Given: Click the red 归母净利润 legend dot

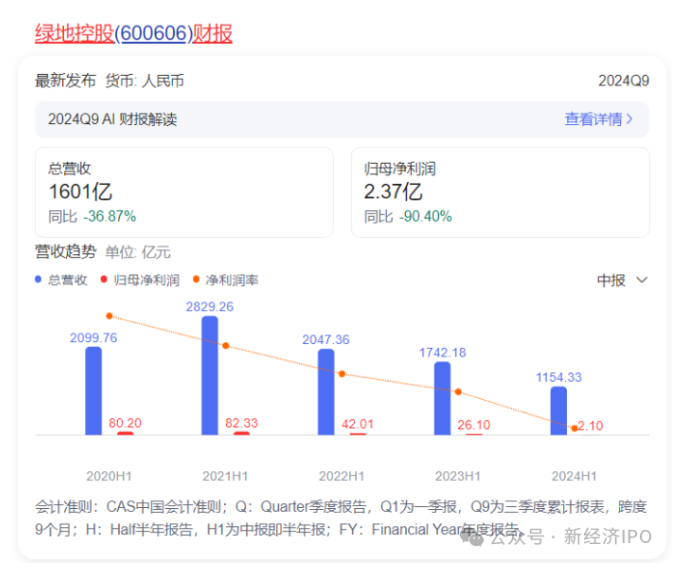Looking at the screenshot, I should [104, 280].
